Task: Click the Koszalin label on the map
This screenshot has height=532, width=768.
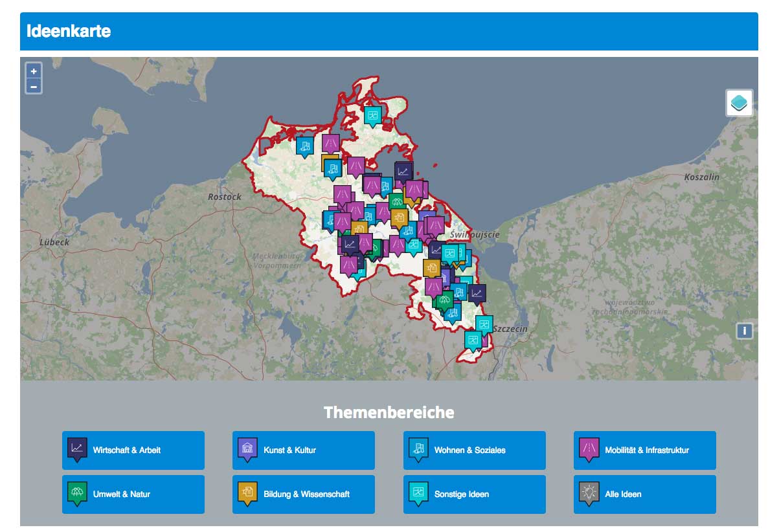Action: coord(704,176)
